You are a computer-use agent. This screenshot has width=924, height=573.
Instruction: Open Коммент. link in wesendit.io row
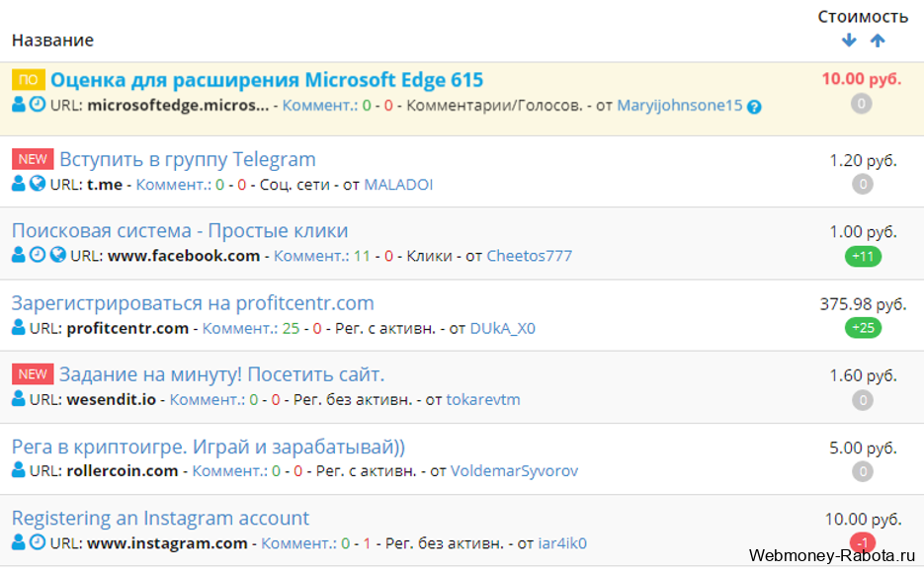pos(207,399)
